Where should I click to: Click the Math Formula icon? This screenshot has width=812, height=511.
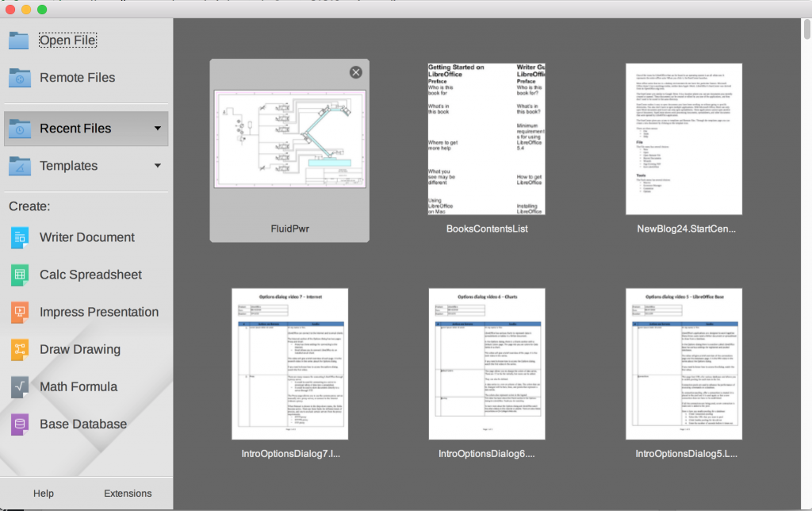coord(20,387)
